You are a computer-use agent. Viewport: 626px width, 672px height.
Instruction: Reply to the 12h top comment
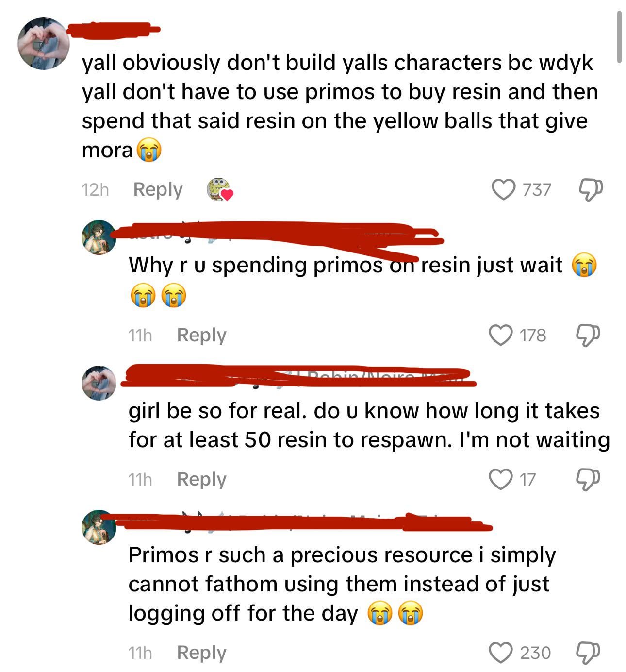tap(158, 189)
